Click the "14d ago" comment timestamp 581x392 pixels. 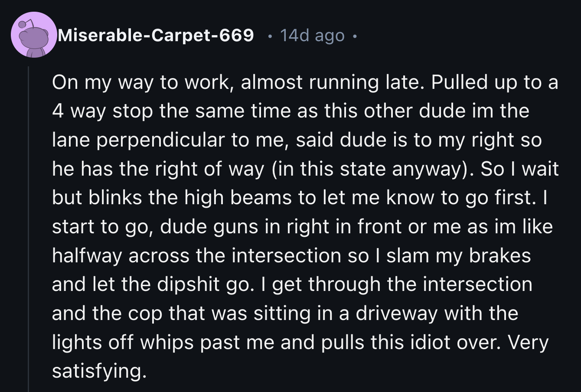pyautogui.click(x=312, y=36)
